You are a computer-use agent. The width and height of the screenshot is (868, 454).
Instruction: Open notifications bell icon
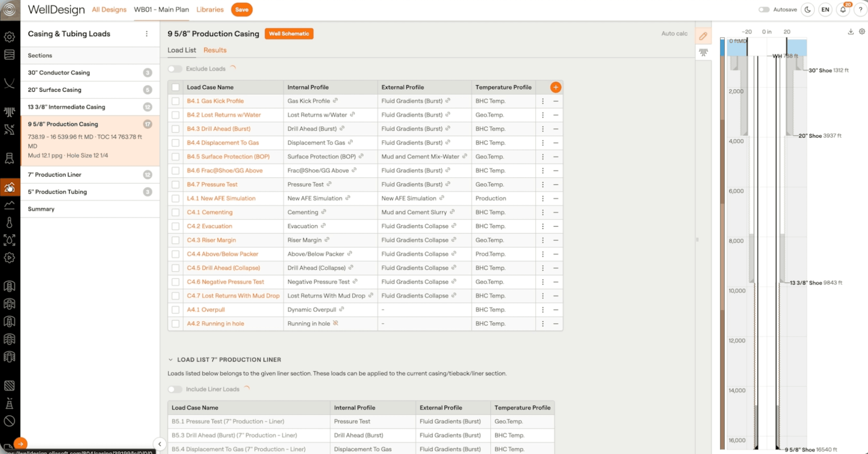843,9
